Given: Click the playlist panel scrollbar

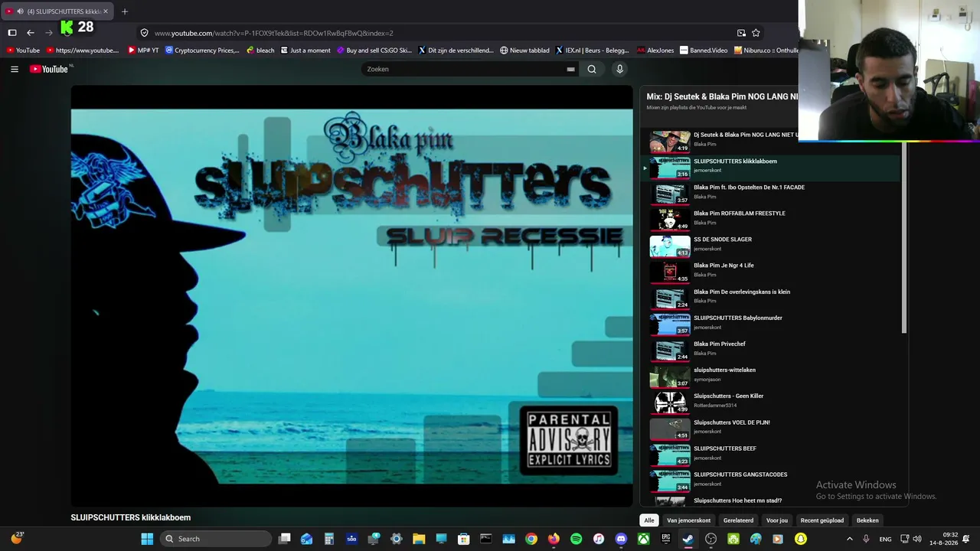Looking at the screenshot, I should click(904, 237).
